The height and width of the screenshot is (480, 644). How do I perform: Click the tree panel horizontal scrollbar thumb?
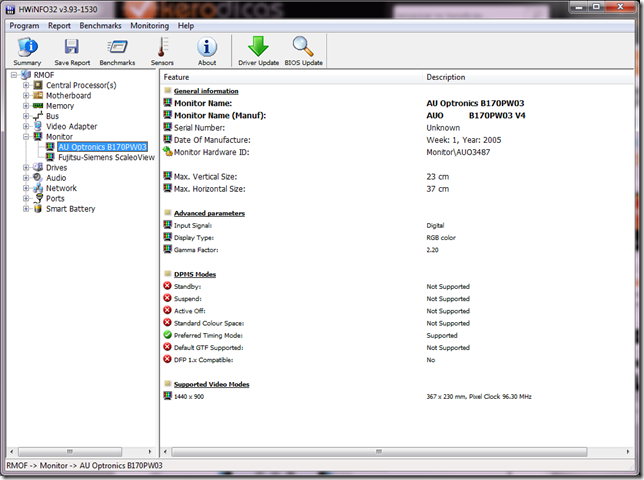pyautogui.click(x=70, y=452)
